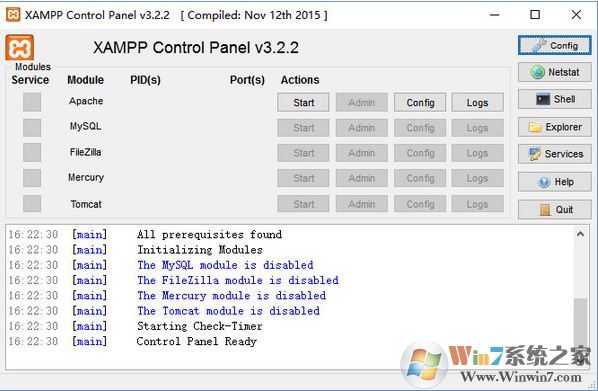Start the MySQL module
Image resolution: width=598 pixels, height=391 pixels.
point(303,128)
